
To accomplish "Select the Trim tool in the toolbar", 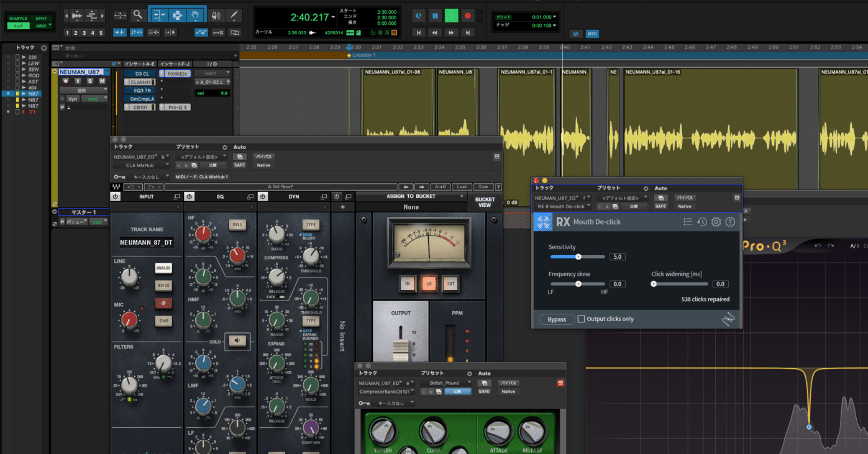I will tap(159, 15).
